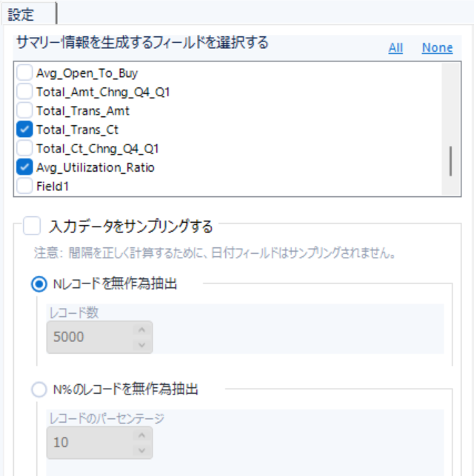
Task: Click the Total_Trans_Amt field name
Action: 83,111
